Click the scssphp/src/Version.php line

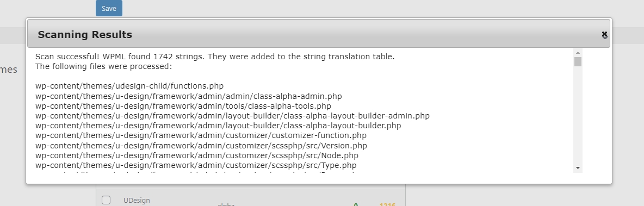(x=201, y=146)
